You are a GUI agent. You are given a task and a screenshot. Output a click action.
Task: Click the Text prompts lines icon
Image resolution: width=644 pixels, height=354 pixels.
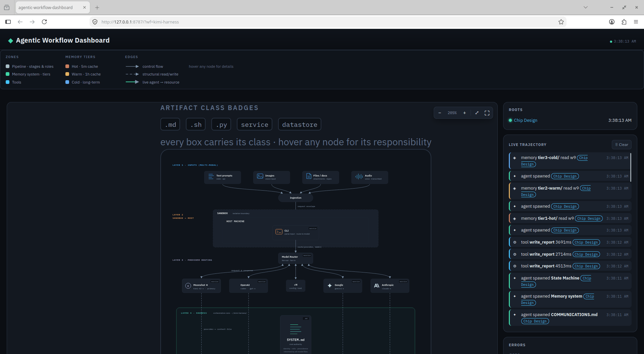point(211,176)
